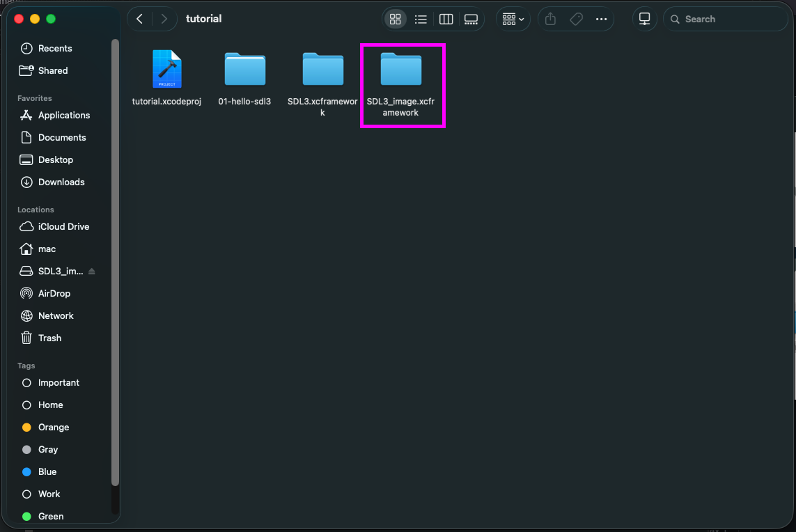Switch to list view
This screenshot has width=796, height=532.
(x=421, y=19)
